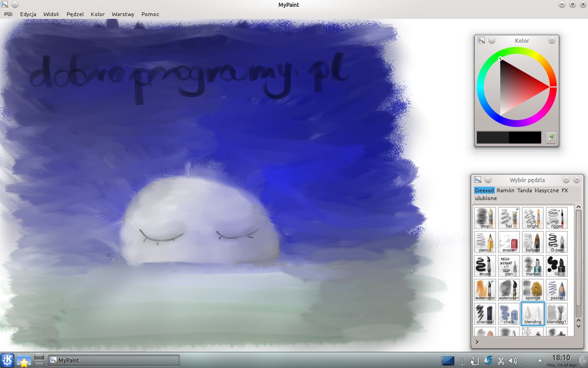Viewport: 588px width, 368px height.
Task: Activate the charcoal brush preset
Action: pos(485,313)
